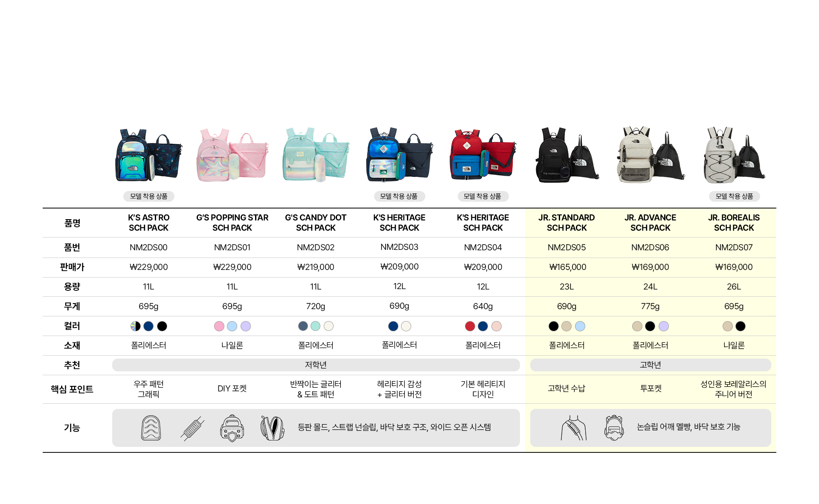
Task: Select pink swatch for G'S POPPING STAR
Action: (x=219, y=326)
